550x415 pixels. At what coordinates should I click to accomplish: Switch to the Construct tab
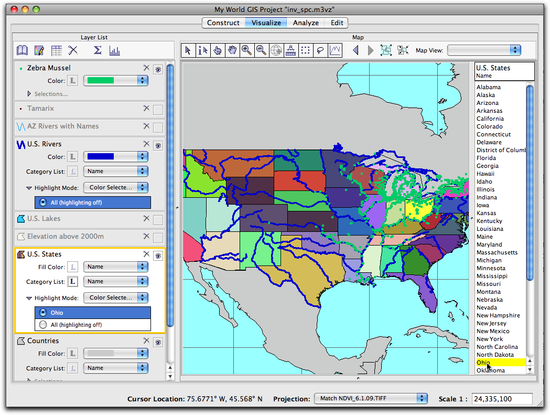pos(223,23)
